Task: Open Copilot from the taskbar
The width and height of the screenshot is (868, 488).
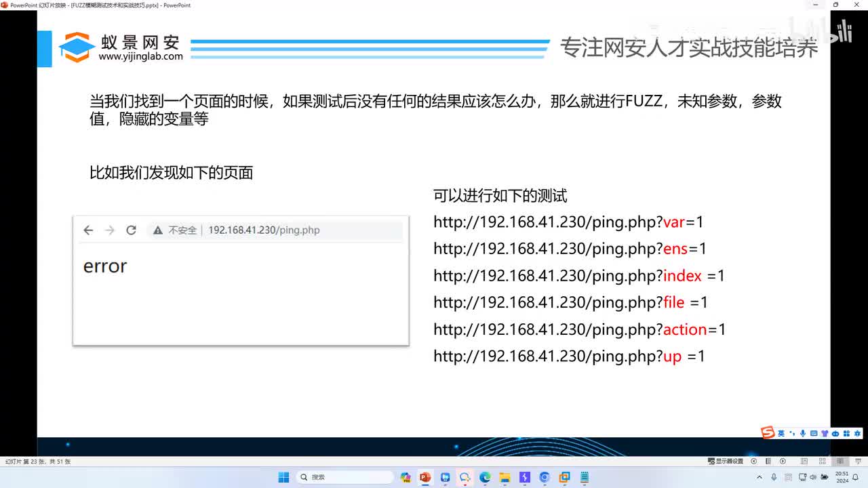Action: pyautogui.click(x=406, y=477)
